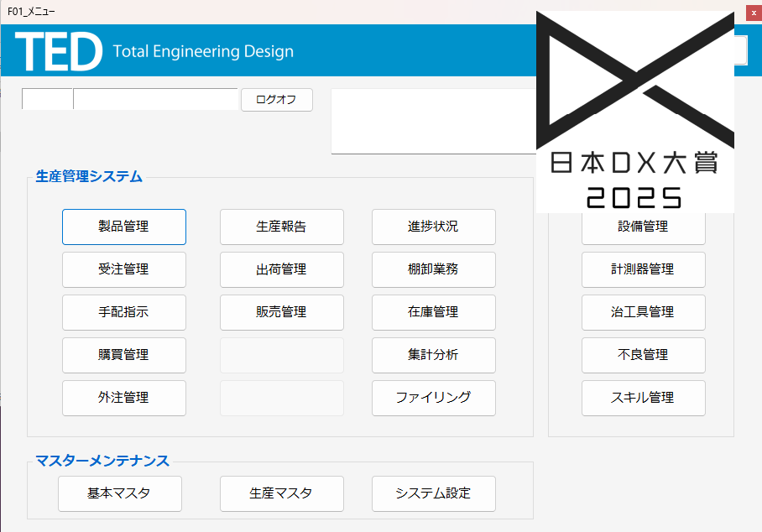Select the 購買管理 button
The image size is (762, 532).
(124, 355)
